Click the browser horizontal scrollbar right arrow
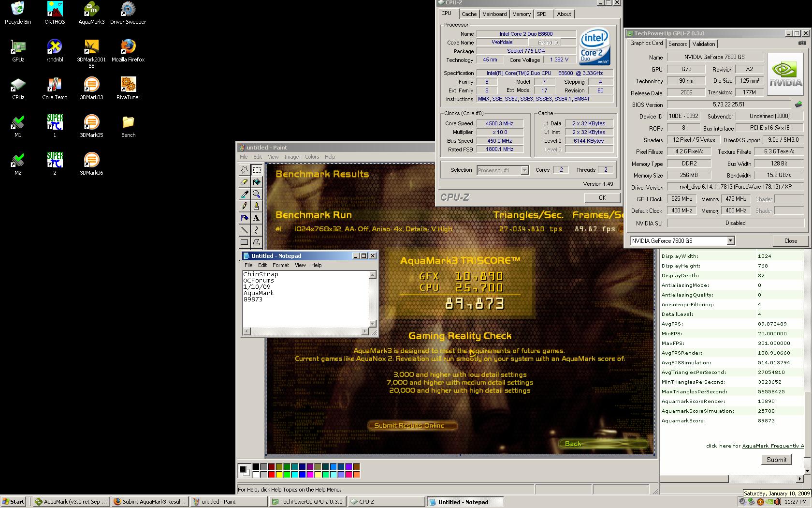Image resolution: width=812 pixels, height=508 pixels. click(x=799, y=479)
